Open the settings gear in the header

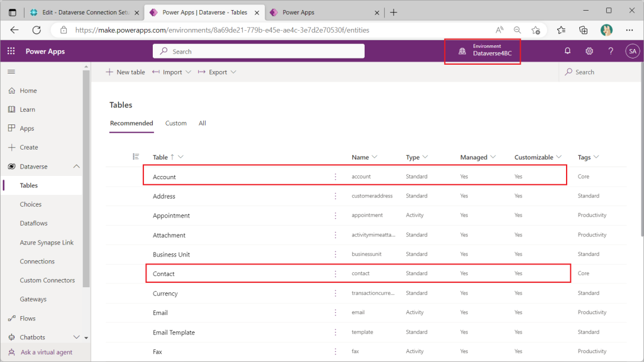click(x=589, y=51)
